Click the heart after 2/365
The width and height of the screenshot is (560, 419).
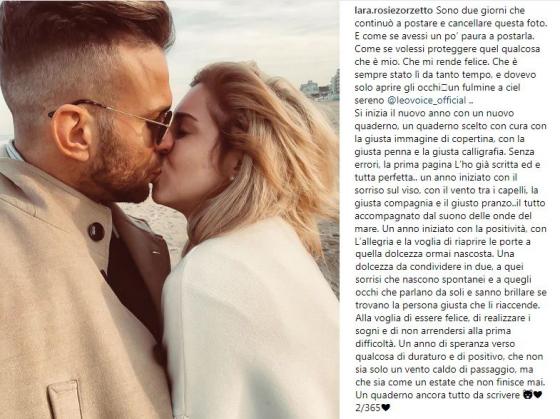386,408
